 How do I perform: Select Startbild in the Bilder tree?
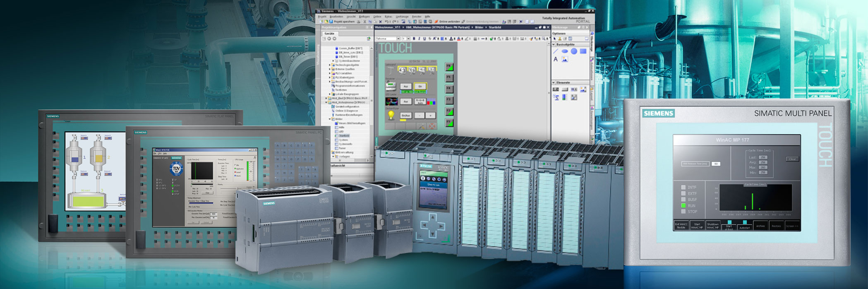coord(344,135)
